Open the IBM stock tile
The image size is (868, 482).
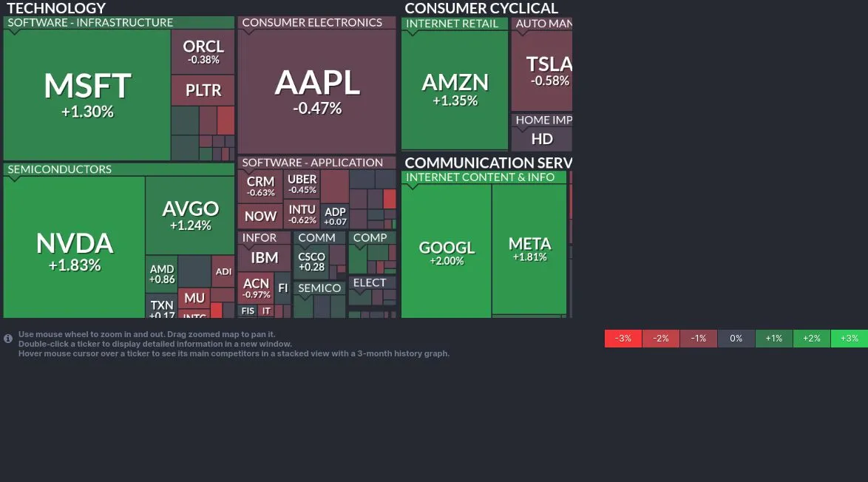pos(264,258)
